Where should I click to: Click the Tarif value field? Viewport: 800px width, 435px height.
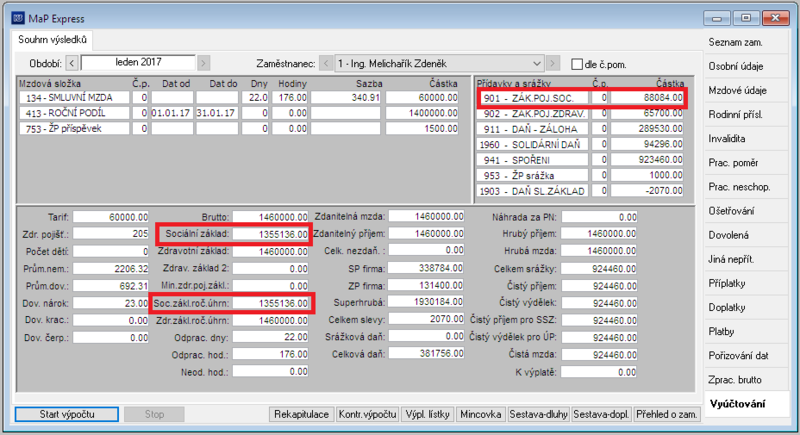point(111,217)
